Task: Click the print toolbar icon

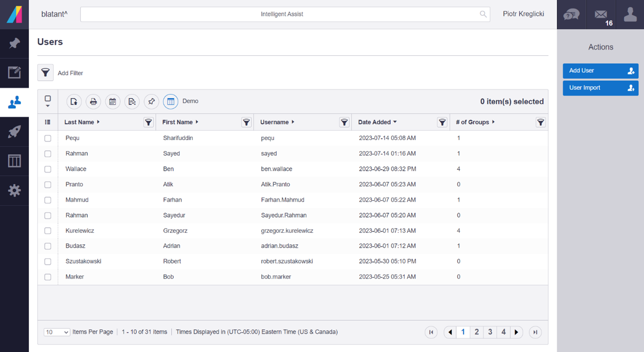Action: (93, 101)
